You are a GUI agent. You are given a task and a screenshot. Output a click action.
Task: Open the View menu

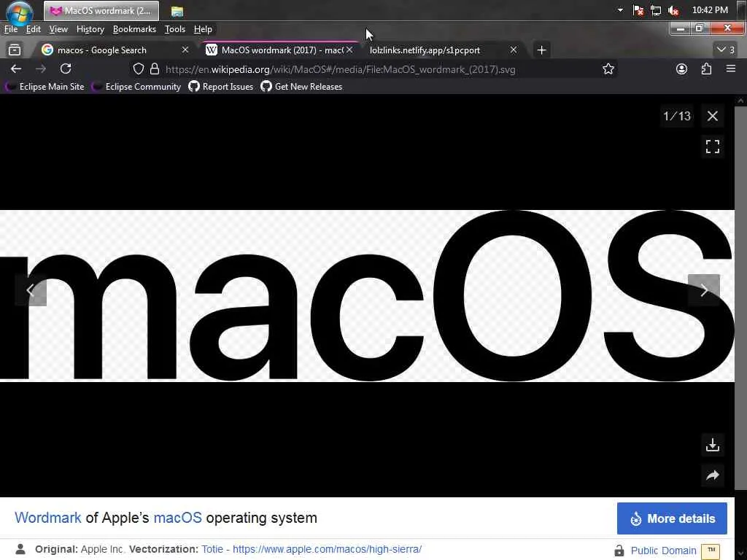pos(58,29)
